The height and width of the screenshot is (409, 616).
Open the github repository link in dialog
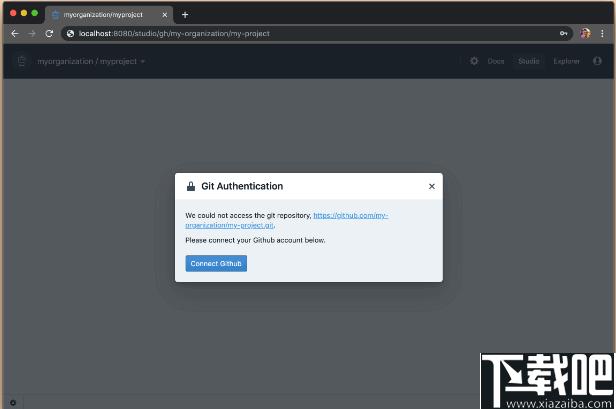(x=286, y=220)
